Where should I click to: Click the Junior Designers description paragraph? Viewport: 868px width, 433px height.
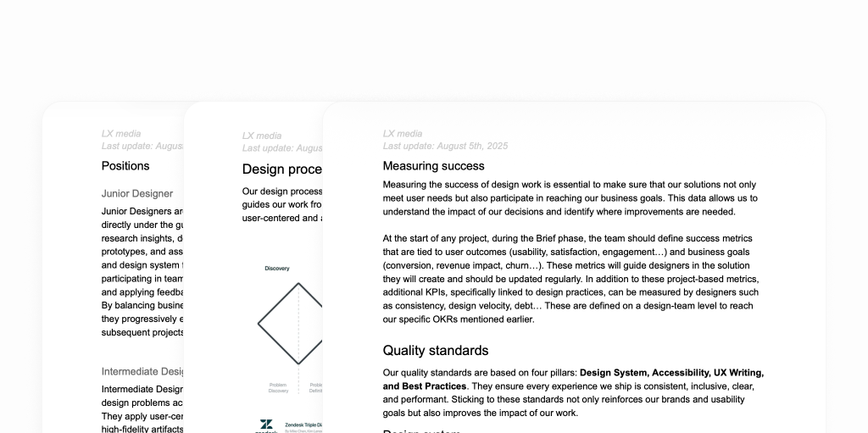pyautogui.click(x=142, y=271)
